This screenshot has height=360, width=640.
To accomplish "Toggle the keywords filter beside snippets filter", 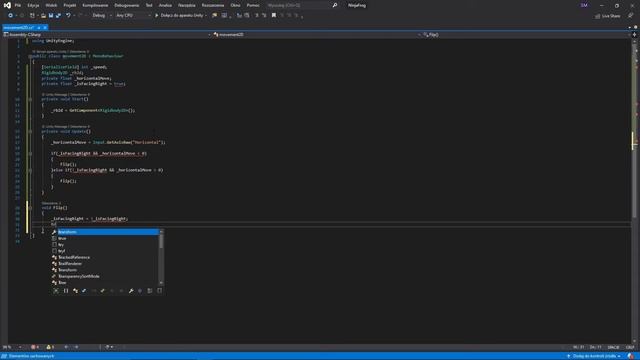I will (x=150, y=291).
